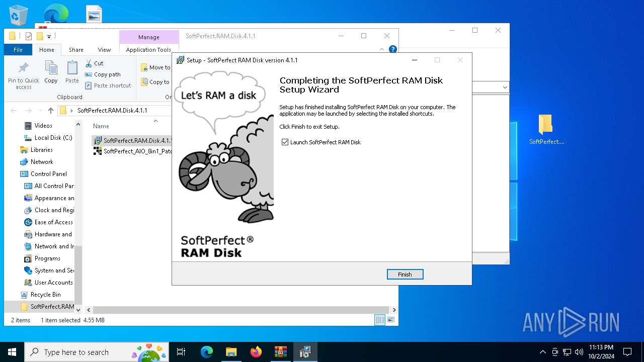The image size is (644, 362).
Task: Click the navigation pane scroll up arrow
Action: tap(78, 124)
